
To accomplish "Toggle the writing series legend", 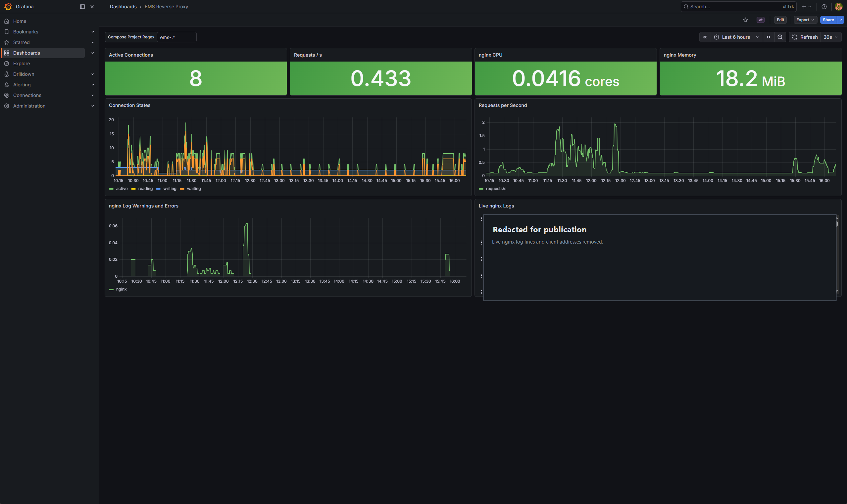I will point(166,189).
